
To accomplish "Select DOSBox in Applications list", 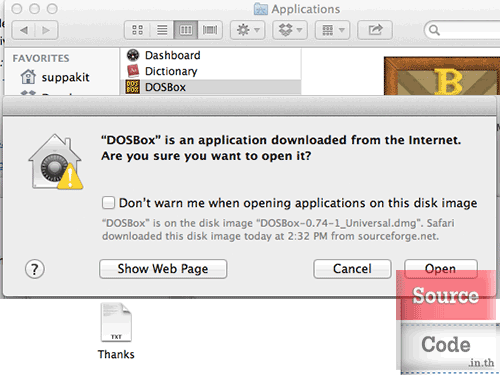I will tap(211, 87).
